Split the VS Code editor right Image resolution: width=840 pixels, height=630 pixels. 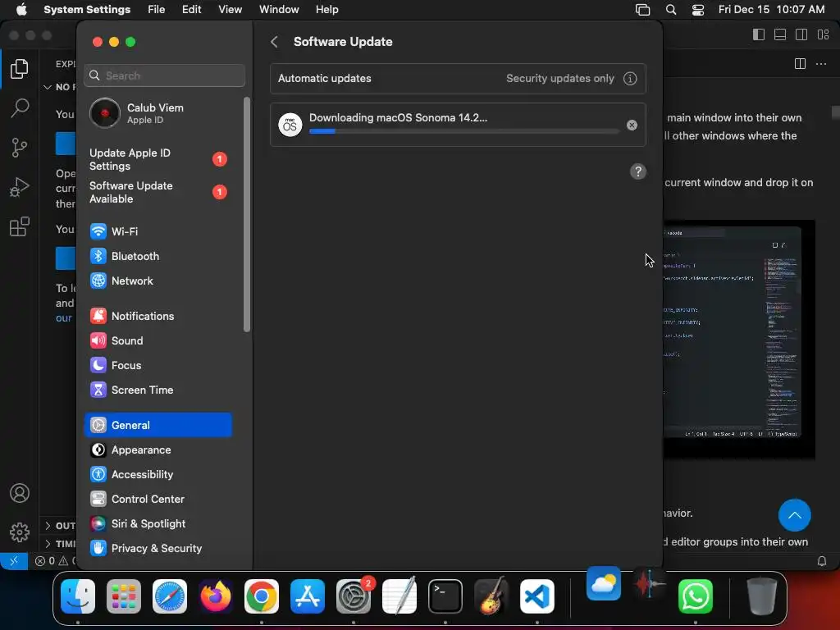(800, 64)
